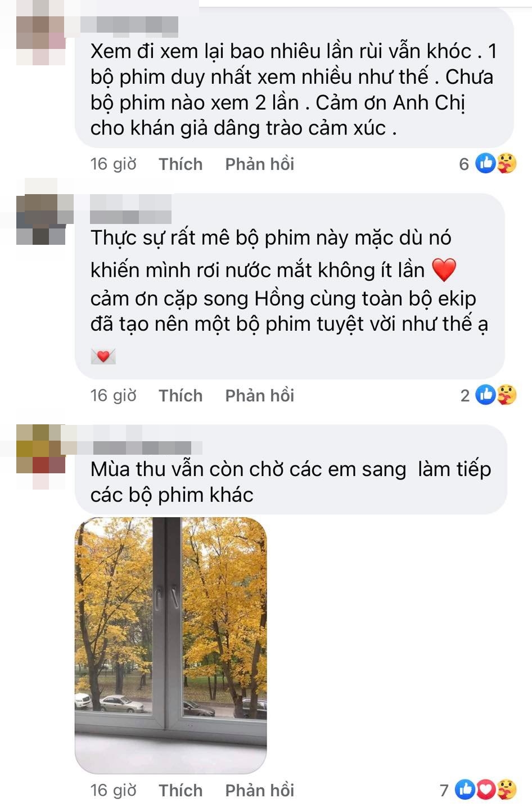Click the blue like icon on autumn photo comment
This screenshot has height=807, width=532.
(465, 790)
